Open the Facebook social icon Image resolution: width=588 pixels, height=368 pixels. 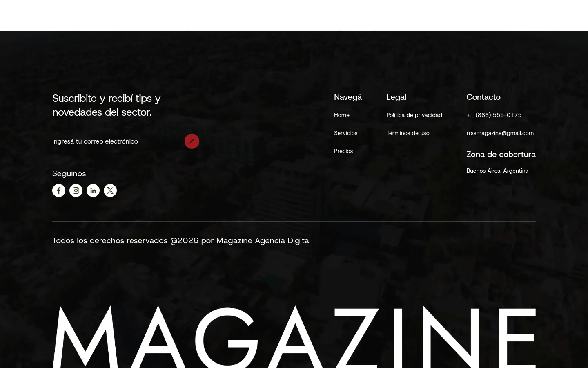[59, 191]
